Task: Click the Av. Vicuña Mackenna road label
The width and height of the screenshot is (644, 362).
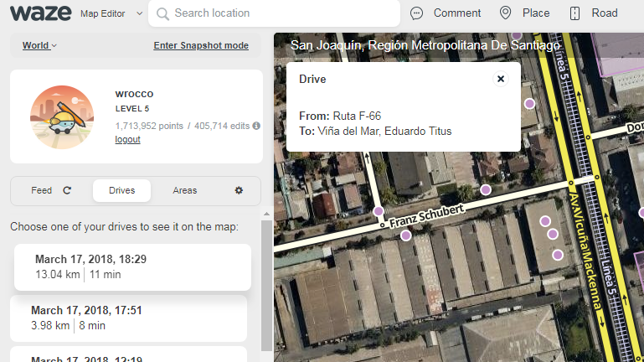Action: coord(585,251)
